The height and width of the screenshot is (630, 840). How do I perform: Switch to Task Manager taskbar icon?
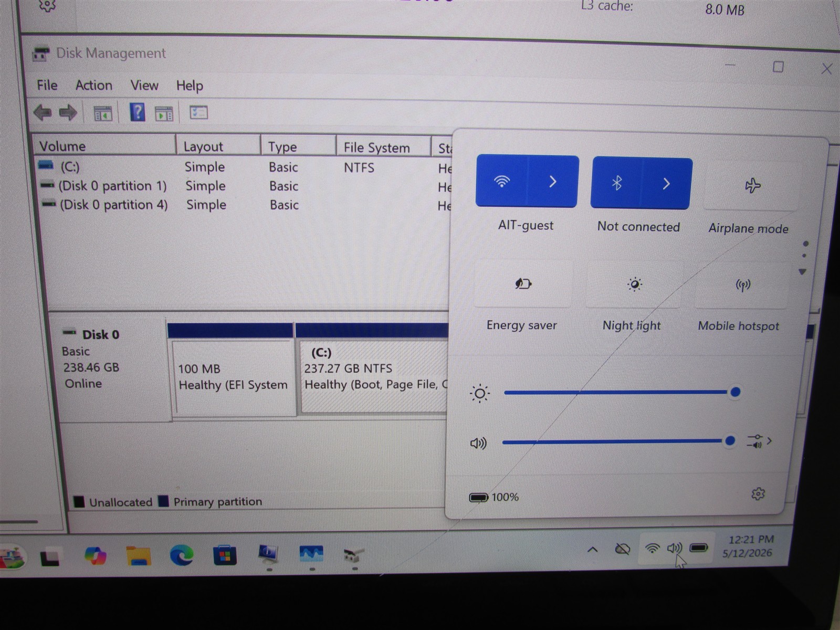coord(311,553)
